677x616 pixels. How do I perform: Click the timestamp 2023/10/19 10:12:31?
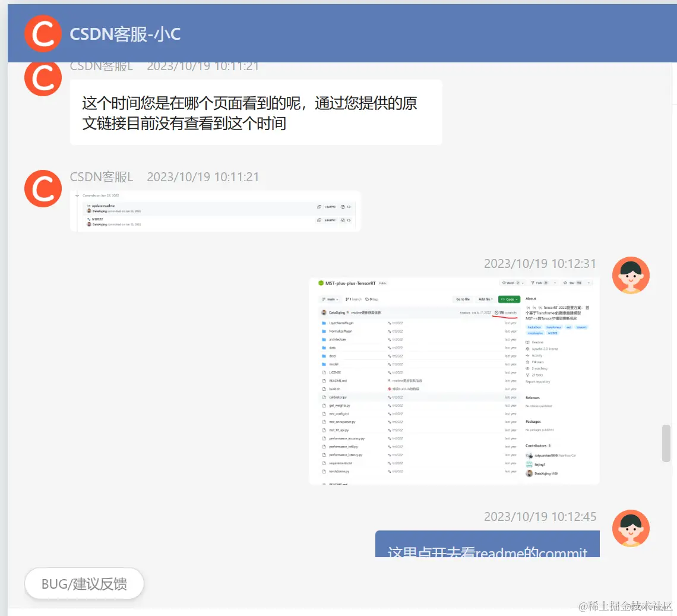point(540,264)
